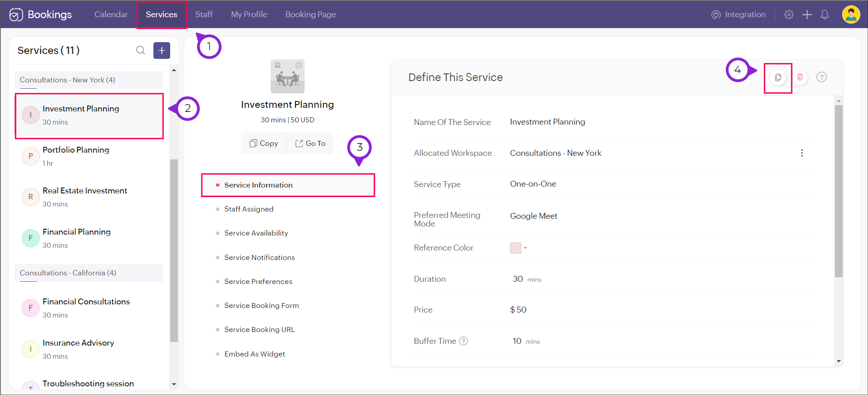Click the Integration link

(739, 14)
